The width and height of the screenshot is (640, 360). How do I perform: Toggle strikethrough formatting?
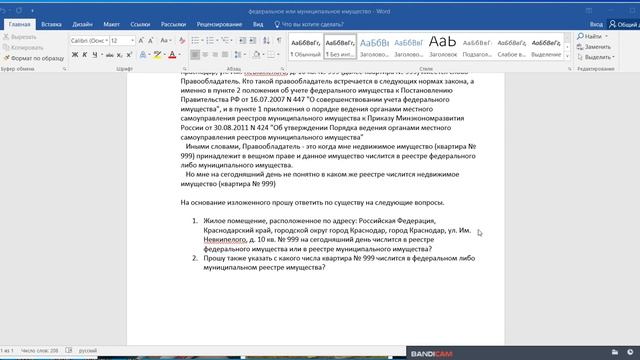click(x=109, y=54)
